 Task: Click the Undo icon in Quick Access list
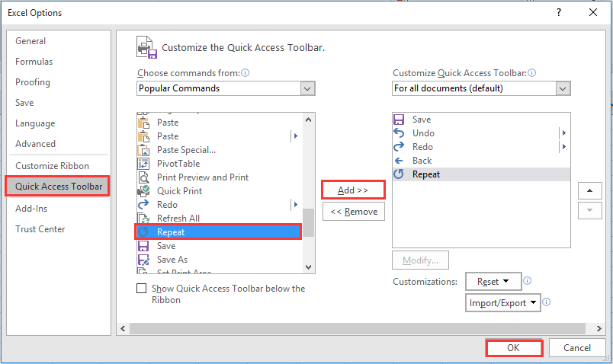[399, 133]
